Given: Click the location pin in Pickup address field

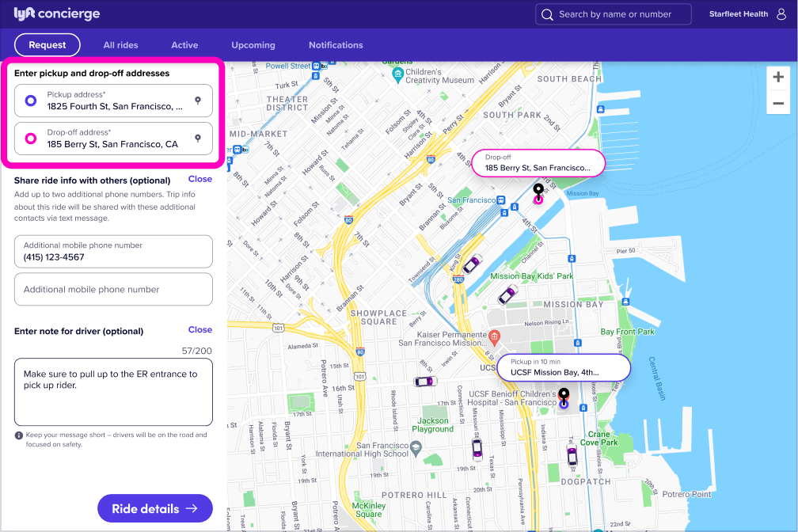Looking at the screenshot, I should click(x=198, y=101).
